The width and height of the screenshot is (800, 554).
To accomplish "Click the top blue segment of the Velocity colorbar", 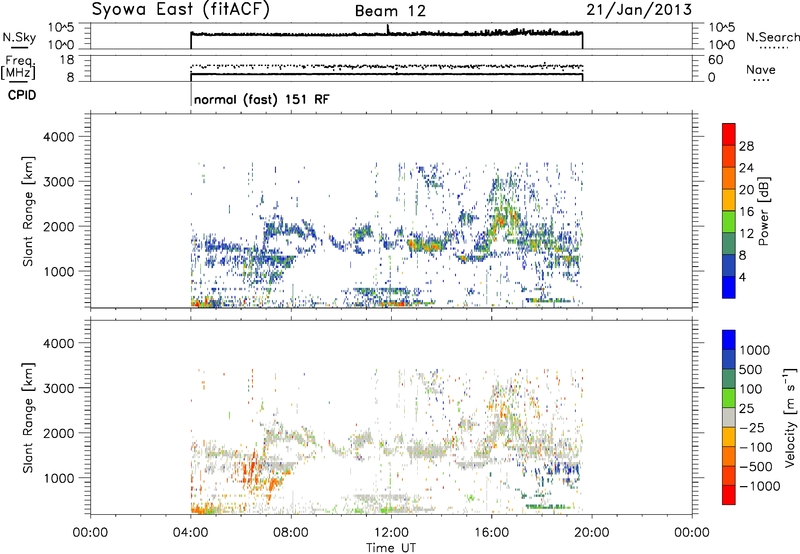I will (x=729, y=340).
